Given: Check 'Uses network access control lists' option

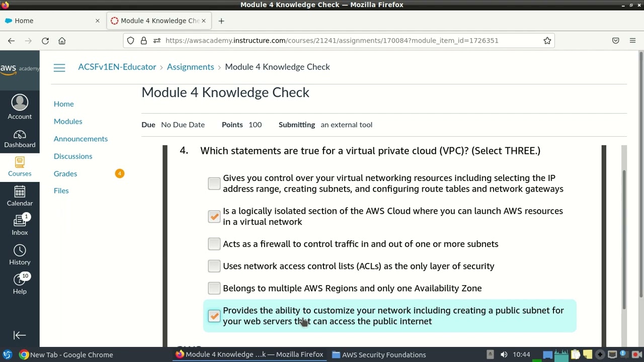Looking at the screenshot, I should click(214, 266).
